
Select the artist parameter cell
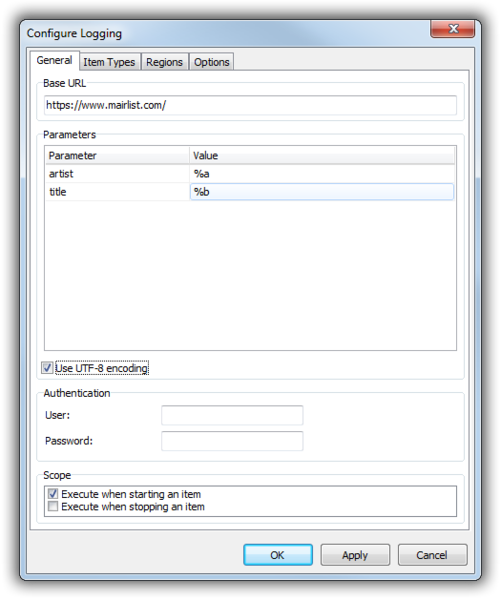tap(117, 174)
